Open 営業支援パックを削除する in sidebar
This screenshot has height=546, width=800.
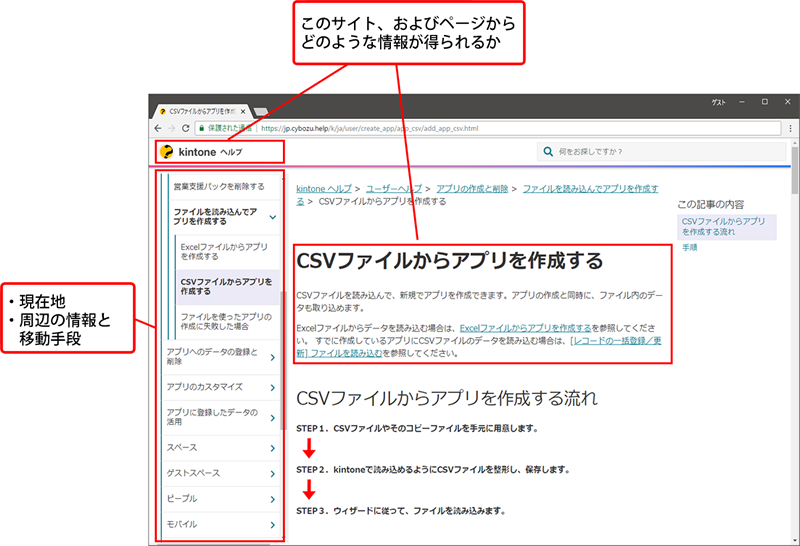pyautogui.click(x=219, y=186)
